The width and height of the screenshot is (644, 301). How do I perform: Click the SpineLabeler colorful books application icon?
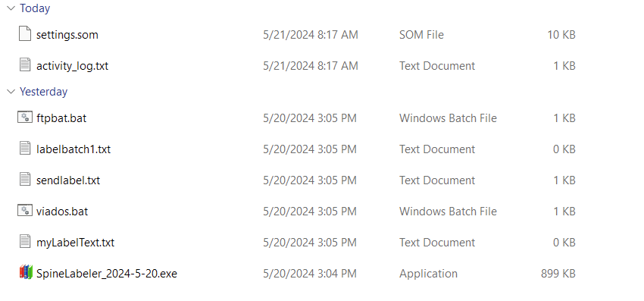26,272
